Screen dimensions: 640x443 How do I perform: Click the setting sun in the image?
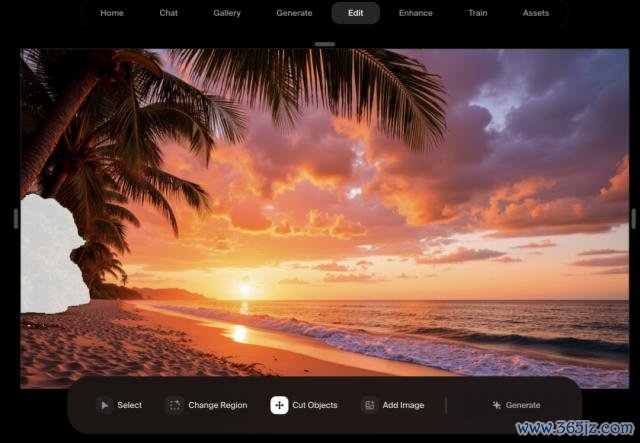245,289
